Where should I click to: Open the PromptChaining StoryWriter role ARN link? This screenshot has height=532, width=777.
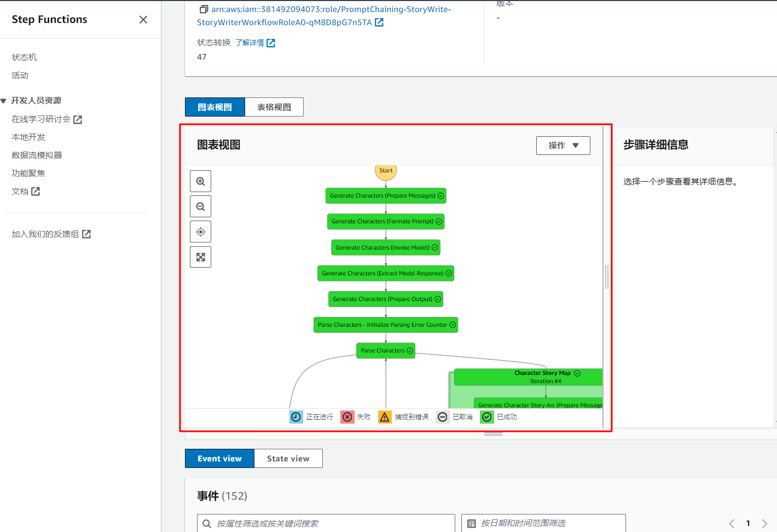[324, 16]
